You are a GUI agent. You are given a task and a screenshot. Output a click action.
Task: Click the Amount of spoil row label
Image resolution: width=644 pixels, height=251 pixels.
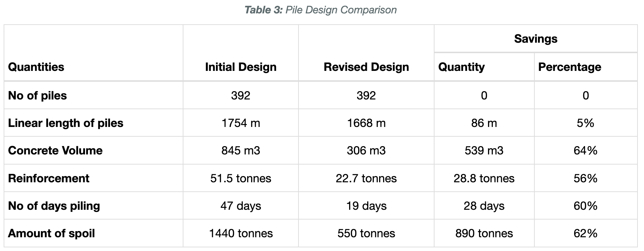tap(51, 233)
